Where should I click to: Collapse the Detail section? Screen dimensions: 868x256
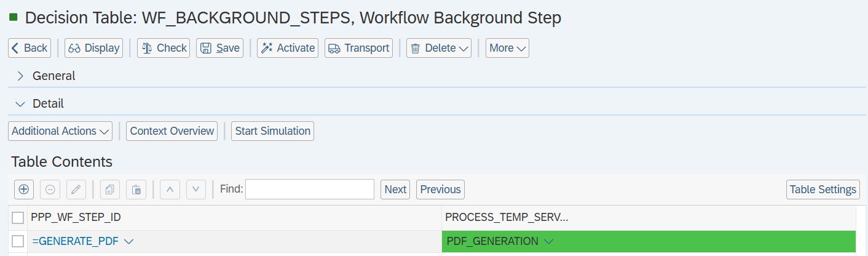(20, 103)
